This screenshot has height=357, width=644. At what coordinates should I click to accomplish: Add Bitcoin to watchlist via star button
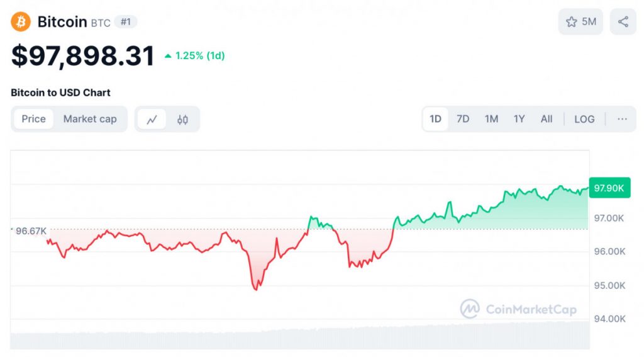coord(580,22)
